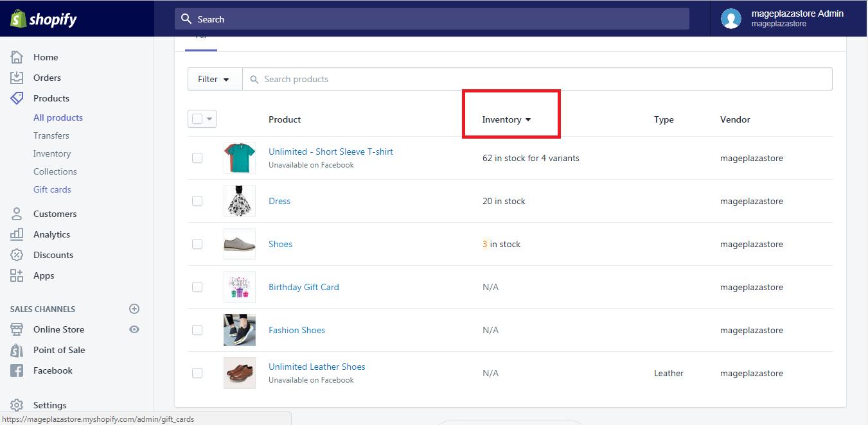Open Apps section
Viewport: 868px width, 425px height.
pyautogui.click(x=44, y=275)
